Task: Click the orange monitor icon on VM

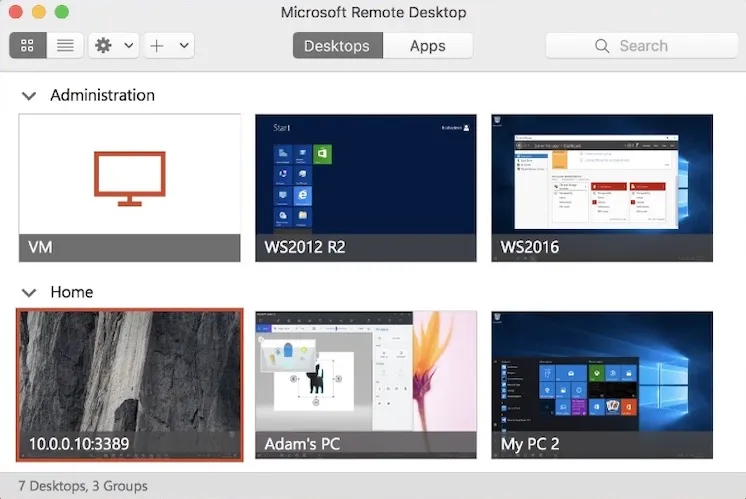Action: click(x=130, y=178)
